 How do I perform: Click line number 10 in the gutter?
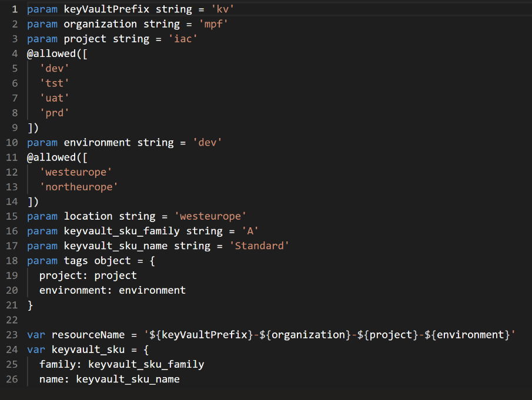coord(12,143)
